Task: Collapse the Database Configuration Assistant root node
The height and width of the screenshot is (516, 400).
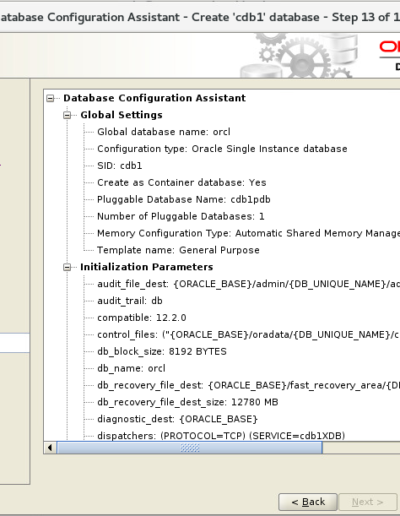Action: tap(50, 98)
